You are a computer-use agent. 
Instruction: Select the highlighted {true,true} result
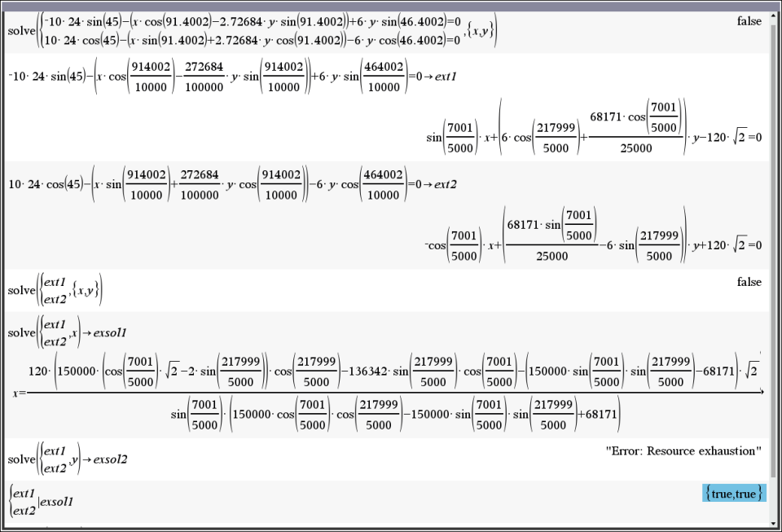[x=734, y=493]
